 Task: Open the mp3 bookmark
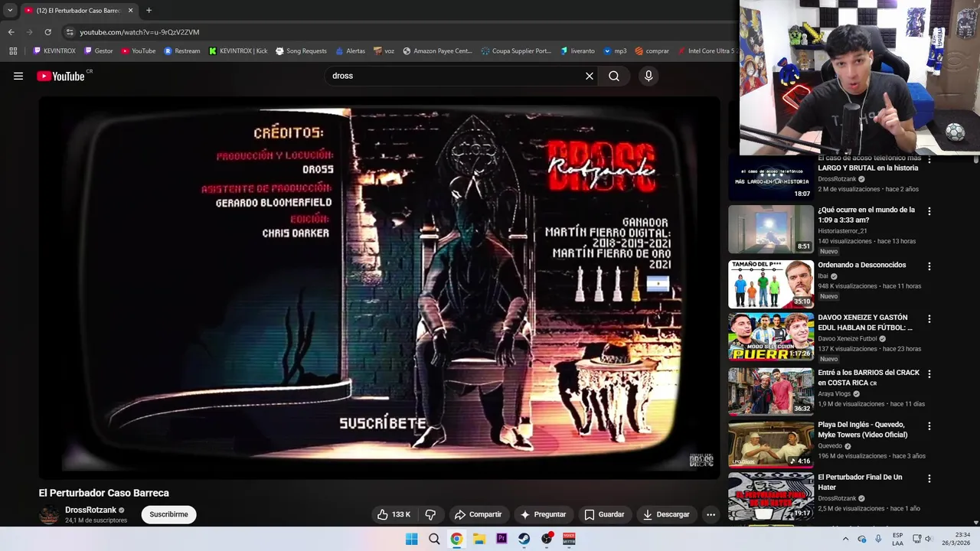pos(615,51)
